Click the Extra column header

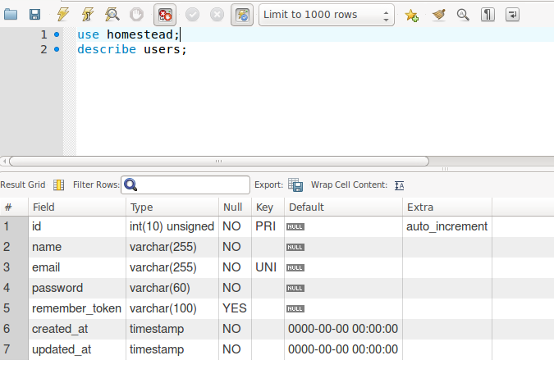(x=447, y=207)
